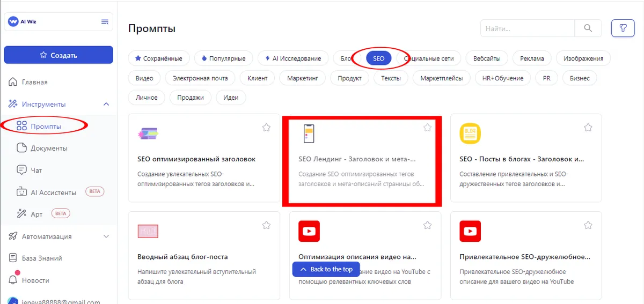
Task: Select the Продажи category chip
Action: point(191,98)
